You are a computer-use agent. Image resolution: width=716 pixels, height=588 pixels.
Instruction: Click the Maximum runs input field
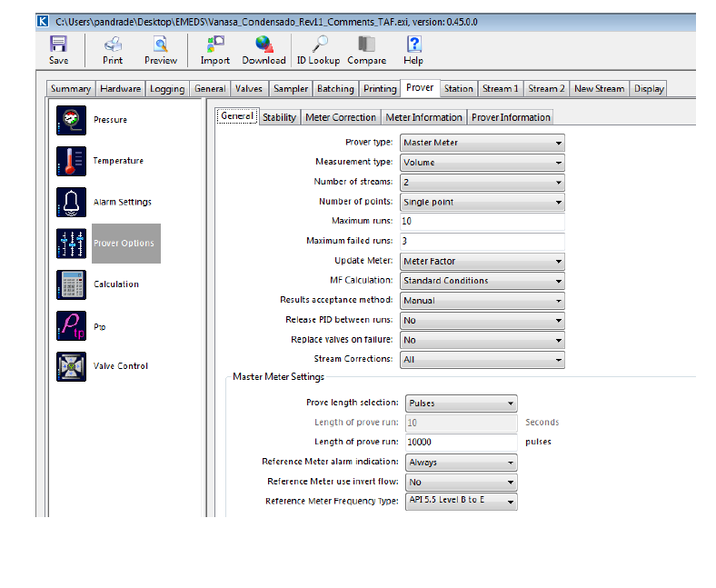[482, 221]
